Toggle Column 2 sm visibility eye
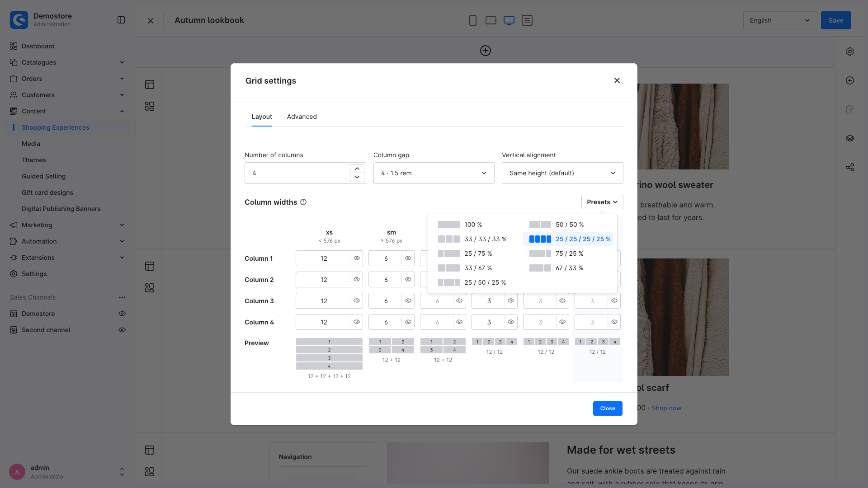 point(408,280)
